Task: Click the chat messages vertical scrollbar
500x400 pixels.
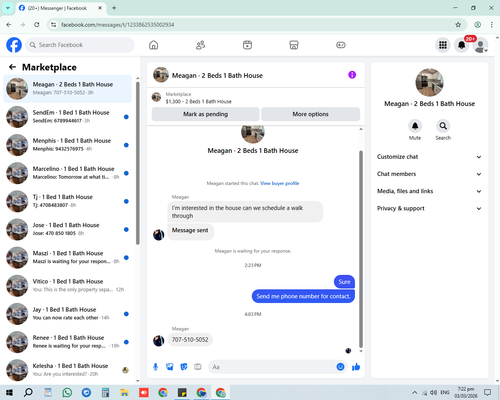Action: click(x=361, y=248)
